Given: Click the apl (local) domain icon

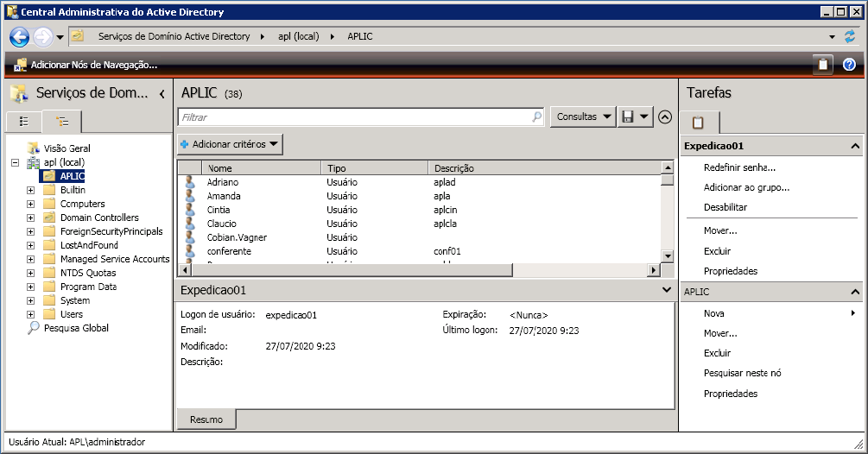Looking at the screenshot, I should click(33, 162).
